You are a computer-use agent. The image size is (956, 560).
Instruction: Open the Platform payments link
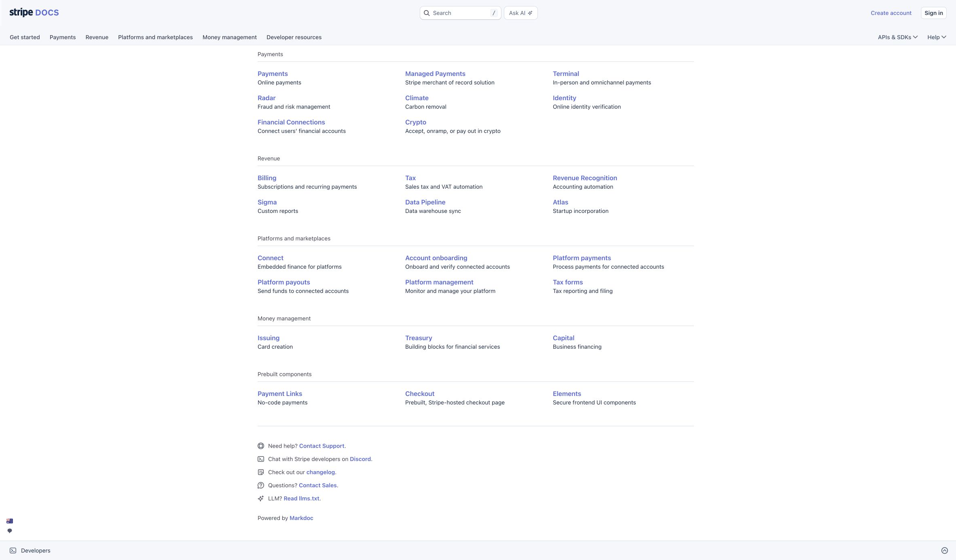pos(582,258)
